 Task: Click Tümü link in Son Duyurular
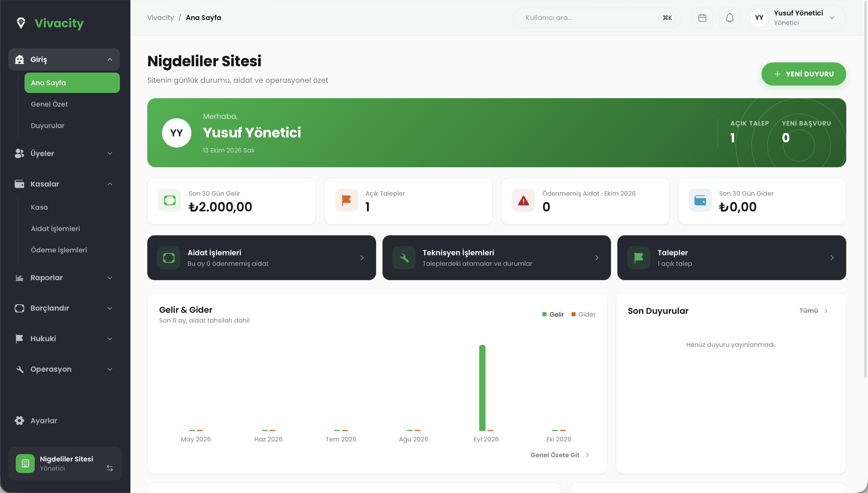point(813,311)
